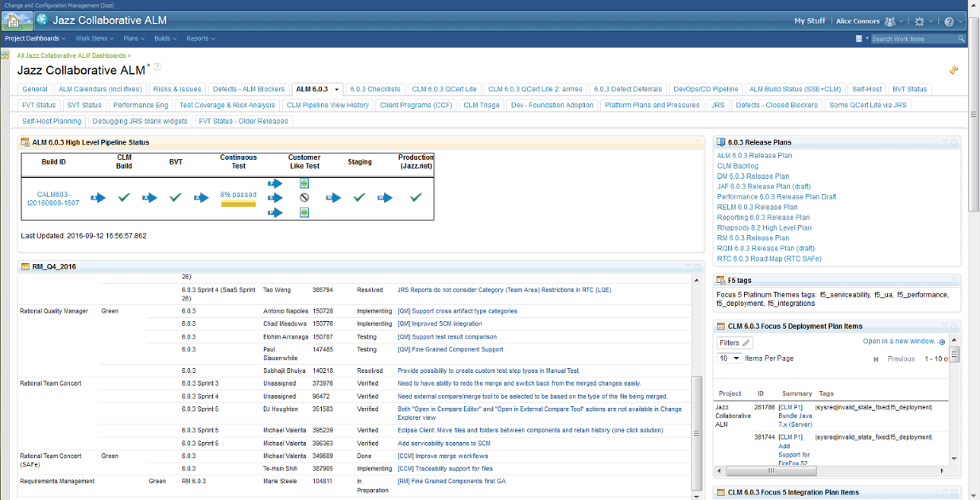Switch to the Risks & Issues tab
Screen dimensions: 980x500
click(177, 89)
